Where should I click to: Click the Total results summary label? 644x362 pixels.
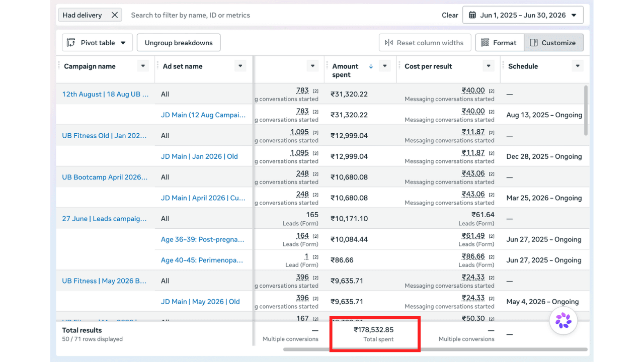click(82, 330)
